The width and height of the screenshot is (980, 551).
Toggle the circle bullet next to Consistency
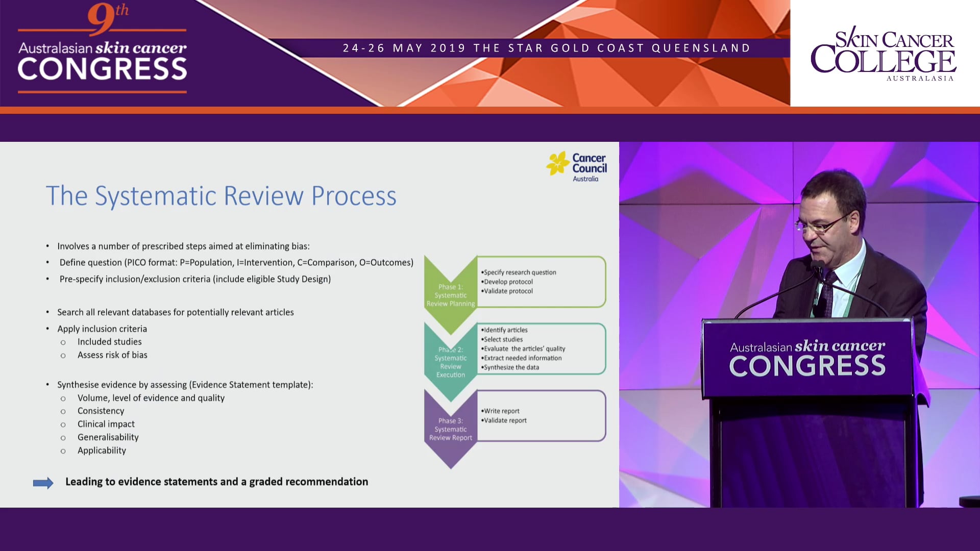pos(63,411)
